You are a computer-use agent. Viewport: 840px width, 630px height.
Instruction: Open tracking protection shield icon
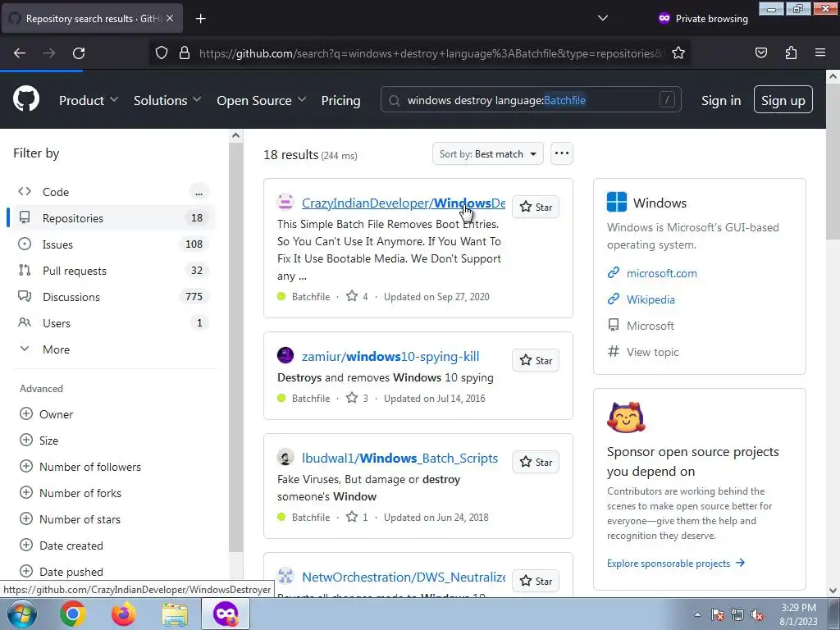point(162,53)
